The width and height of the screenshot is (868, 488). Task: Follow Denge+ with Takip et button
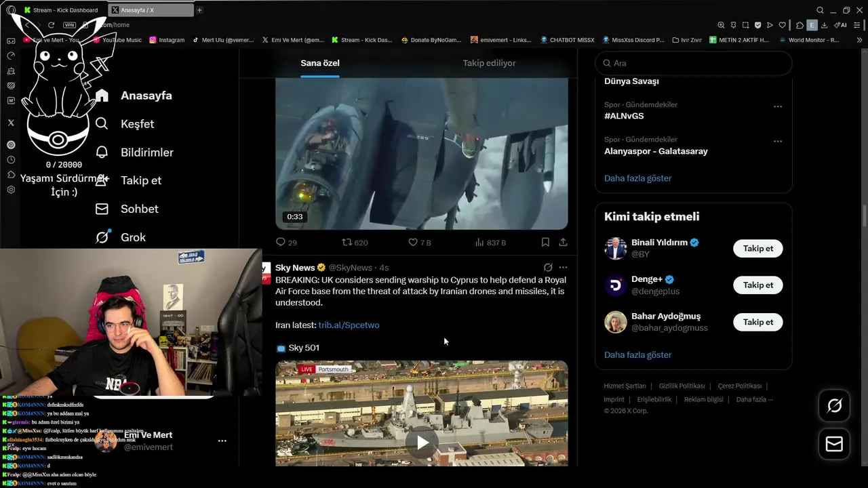[757, 285]
